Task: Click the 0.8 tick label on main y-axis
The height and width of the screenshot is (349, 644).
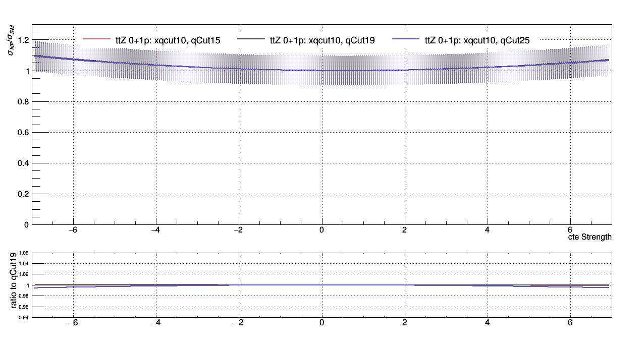Action: tap(23, 102)
